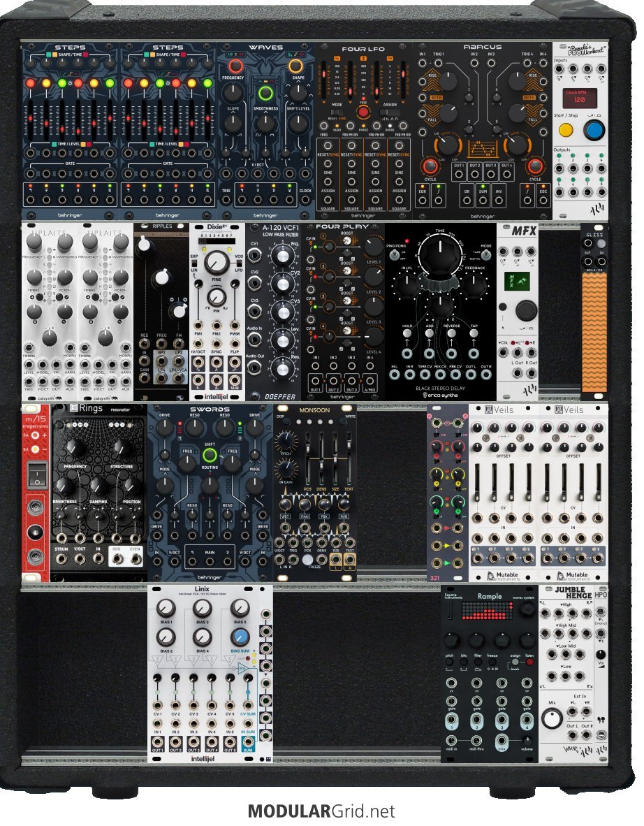This screenshot has height=826, width=644.
Task: Click the white Mix knob on Jumble Henge
Action: tap(552, 718)
